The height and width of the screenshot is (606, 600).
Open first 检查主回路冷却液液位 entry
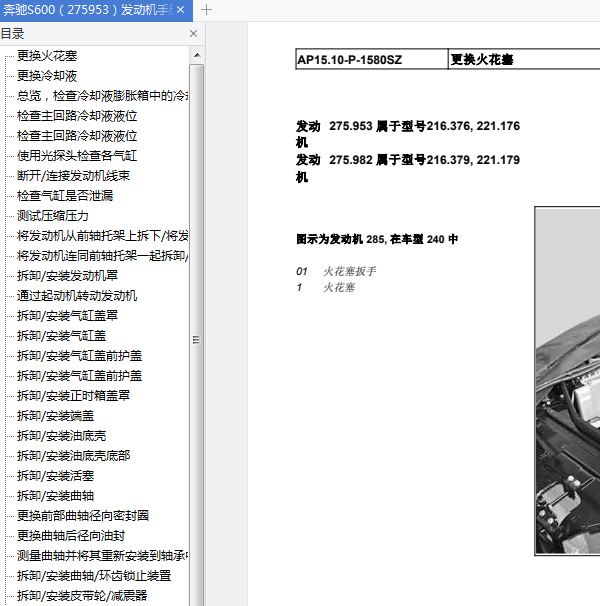tap(77, 116)
